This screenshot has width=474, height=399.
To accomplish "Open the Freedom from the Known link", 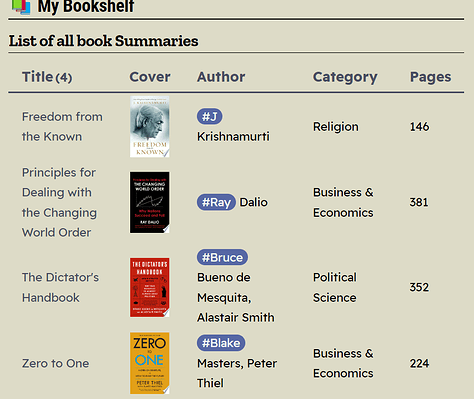I will [62, 127].
